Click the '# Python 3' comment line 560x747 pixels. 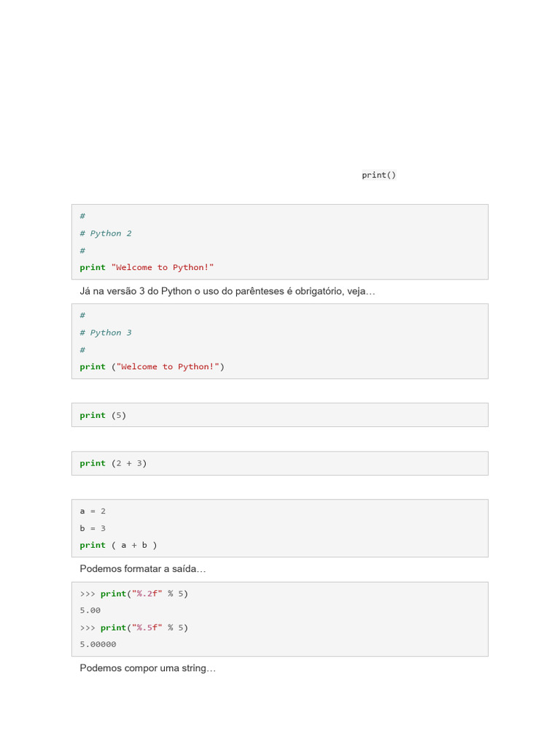pyautogui.click(x=106, y=333)
